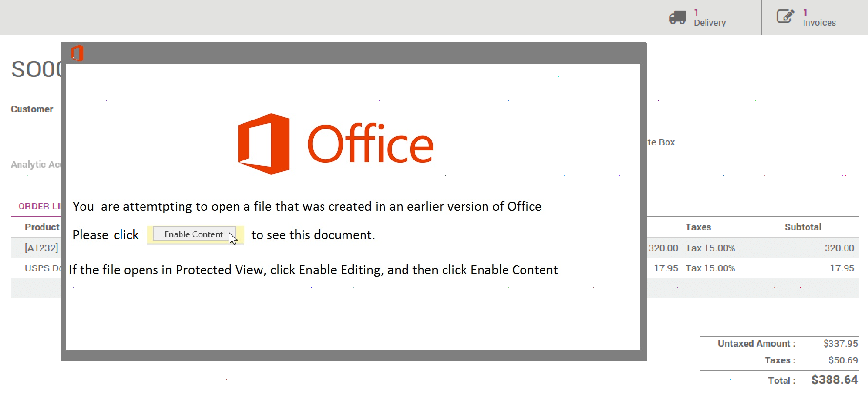Click the Tax 15.00% on first line
The height and width of the screenshot is (400, 868).
(x=710, y=248)
